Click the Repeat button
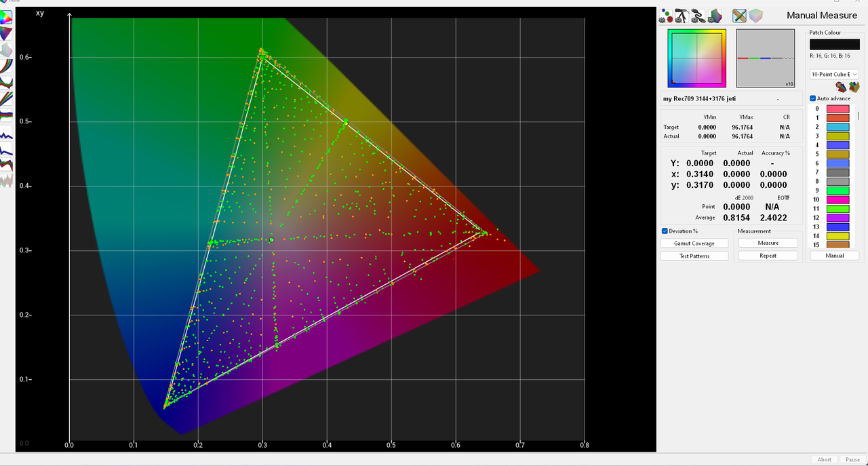 tap(768, 256)
